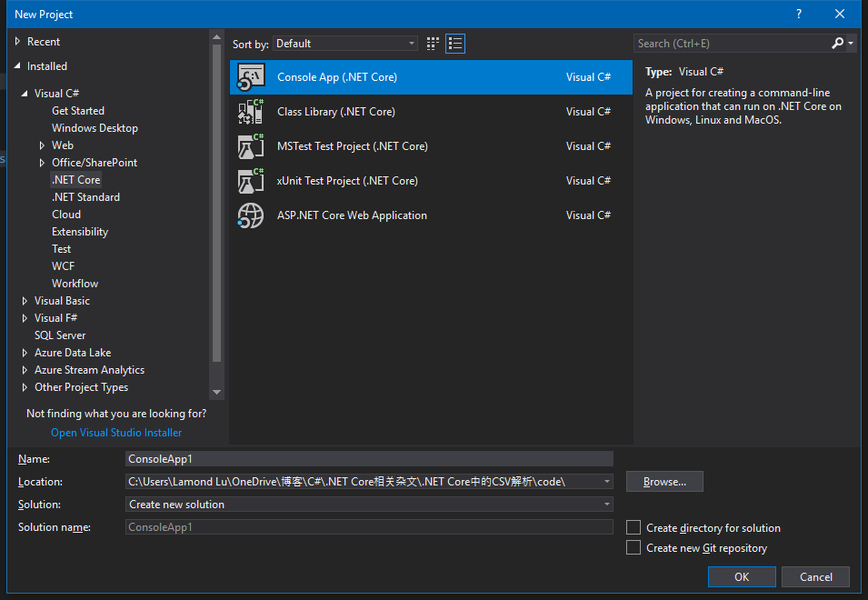Select the Extensibility category
The width and height of the screenshot is (868, 600).
pyautogui.click(x=80, y=232)
